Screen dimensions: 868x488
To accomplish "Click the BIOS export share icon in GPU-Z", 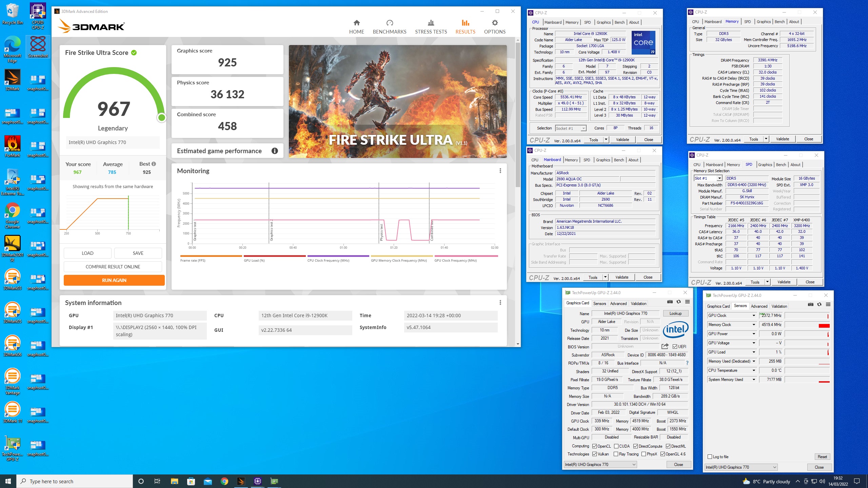I will [x=665, y=346].
